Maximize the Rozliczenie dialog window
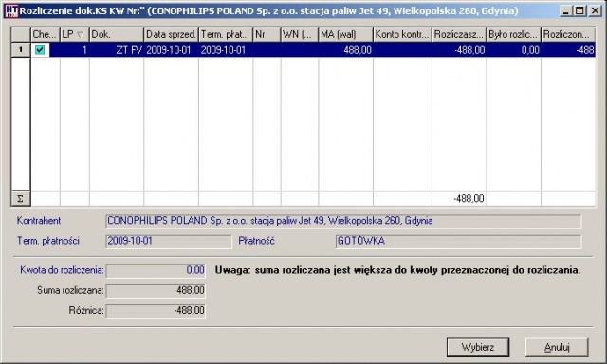This screenshot has height=364, width=607. (579, 10)
